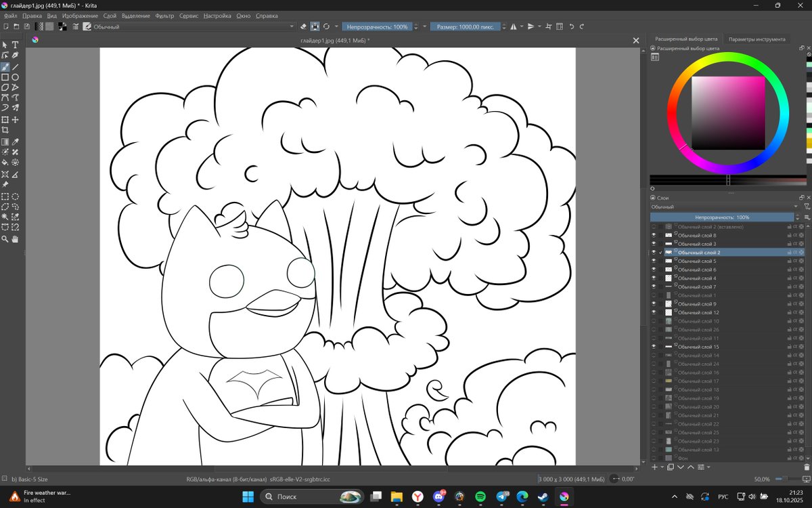
Task: Close the глайдер1.jpg document tab
Action: click(x=635, y=41)
